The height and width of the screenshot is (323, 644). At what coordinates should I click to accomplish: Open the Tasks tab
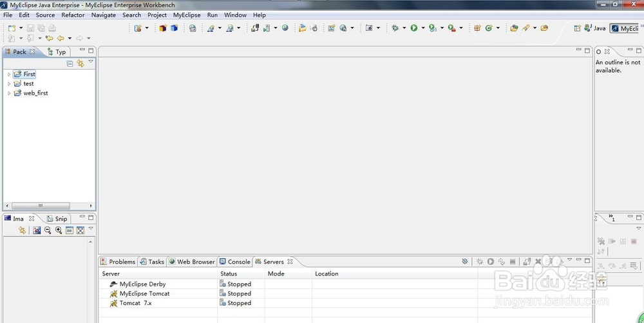point(152,261)
